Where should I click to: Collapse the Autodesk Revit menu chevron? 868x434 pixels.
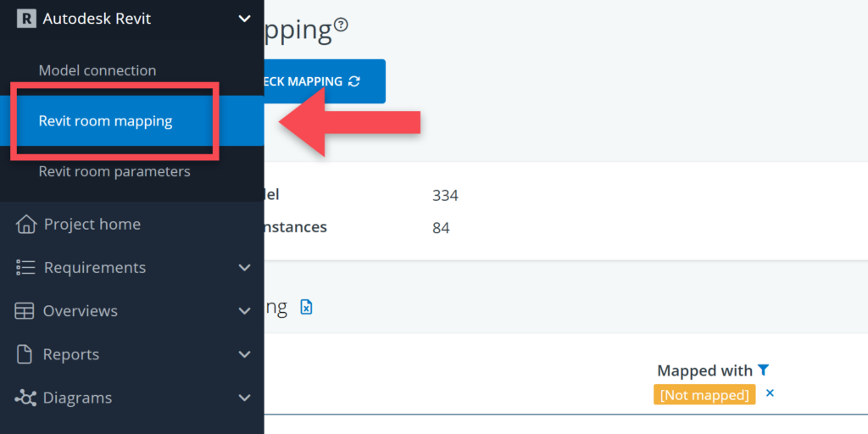[x=244, y=18]
